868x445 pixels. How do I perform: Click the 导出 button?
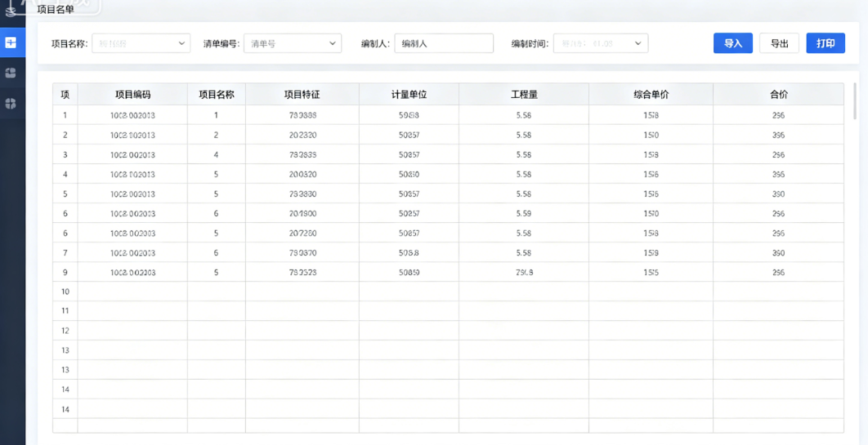(x=780, y=43)
